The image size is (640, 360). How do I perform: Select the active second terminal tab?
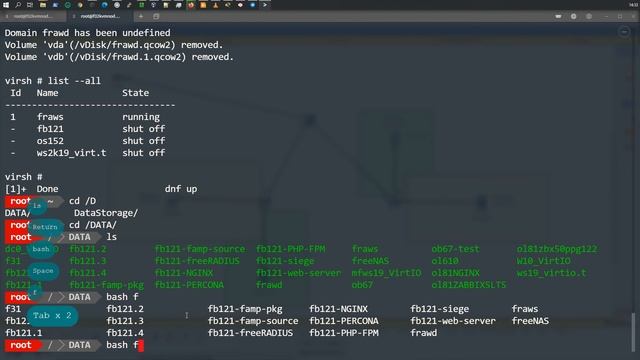pos(100,16)
